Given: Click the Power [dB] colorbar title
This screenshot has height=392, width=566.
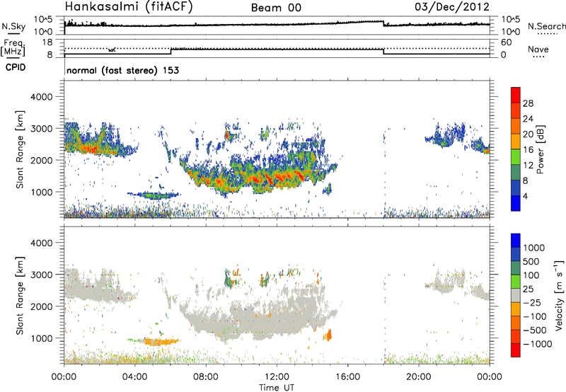Looking at the screenshot, I should (x=540, y=149).
